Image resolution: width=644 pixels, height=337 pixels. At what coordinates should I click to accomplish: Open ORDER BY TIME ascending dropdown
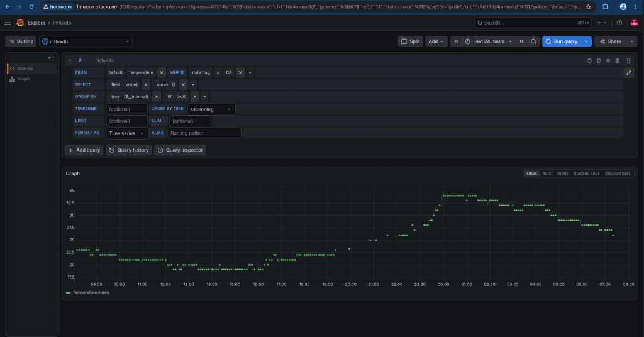click(211, 109)
